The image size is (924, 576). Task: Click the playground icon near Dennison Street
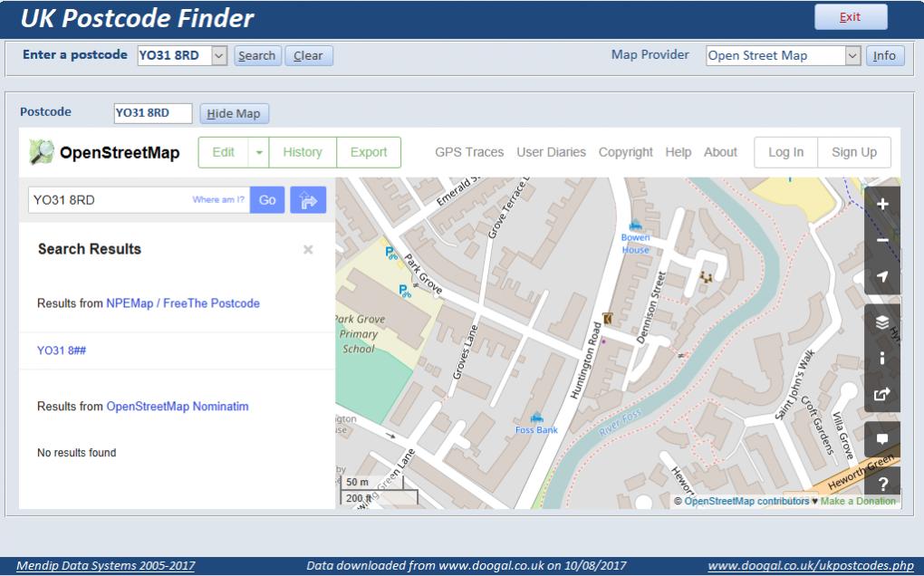pos(706,276)
